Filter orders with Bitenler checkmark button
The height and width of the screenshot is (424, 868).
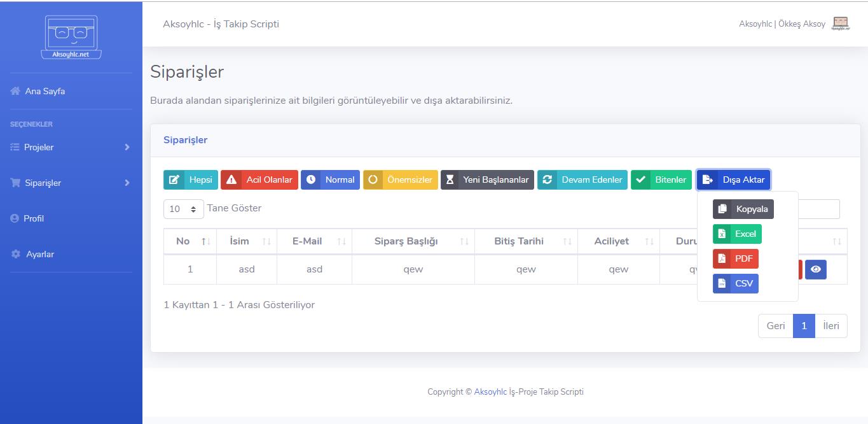(x=661, y=180)
